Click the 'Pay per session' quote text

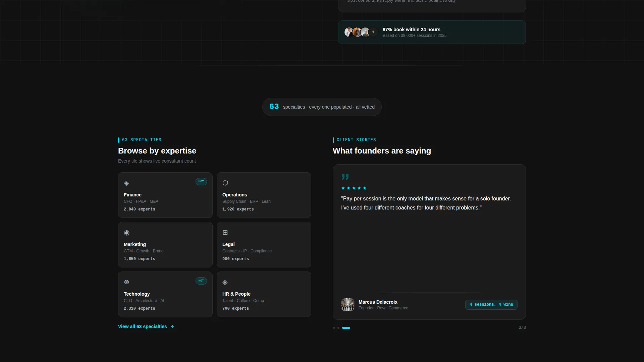tap(426, 203)
